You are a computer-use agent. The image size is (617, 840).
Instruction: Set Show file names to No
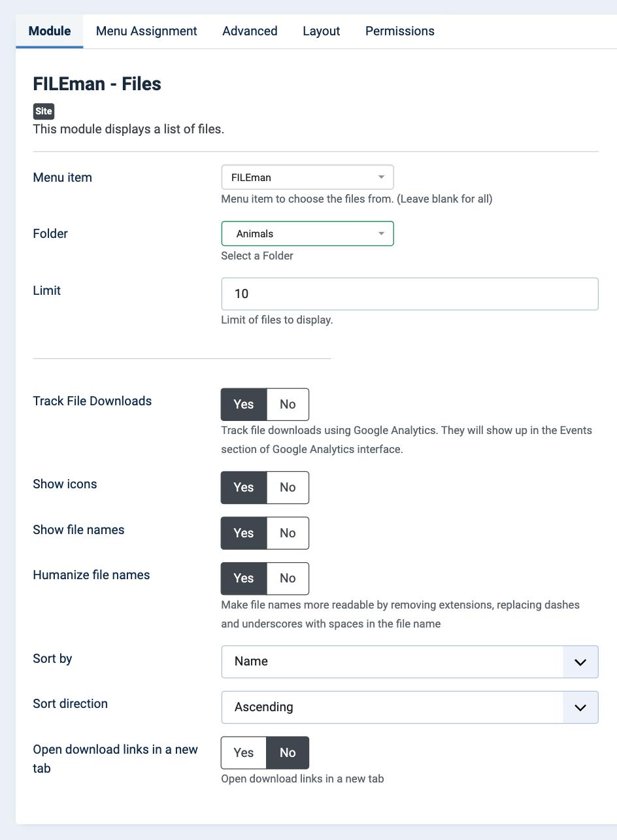point(288,533)
